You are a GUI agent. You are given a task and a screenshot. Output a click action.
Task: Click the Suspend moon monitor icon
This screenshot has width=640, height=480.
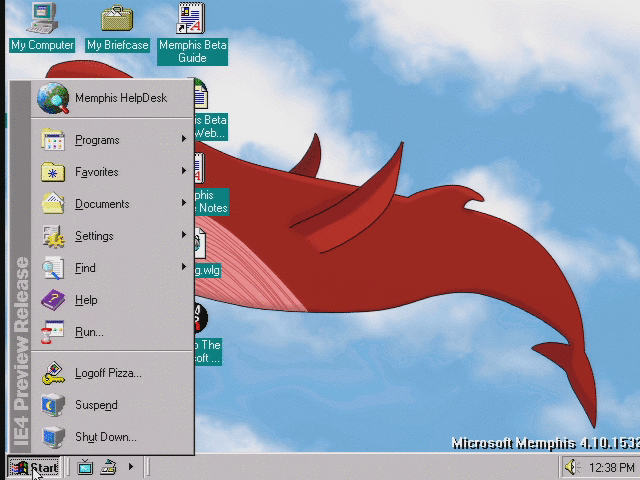click(x=53, y=405)
